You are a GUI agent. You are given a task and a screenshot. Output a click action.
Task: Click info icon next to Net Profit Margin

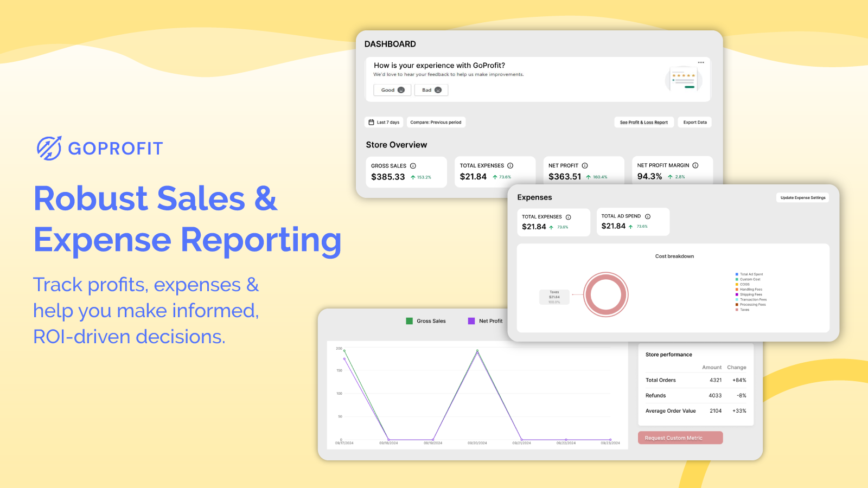click(695, 165)
